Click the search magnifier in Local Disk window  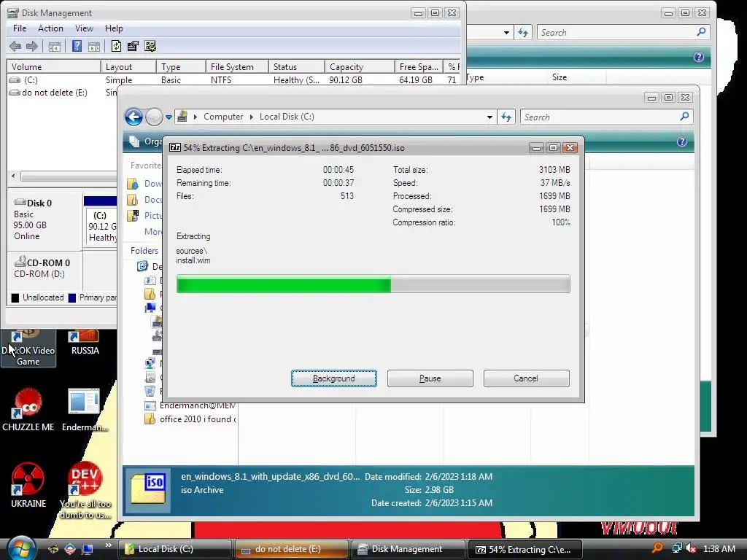tap(684, 116)
